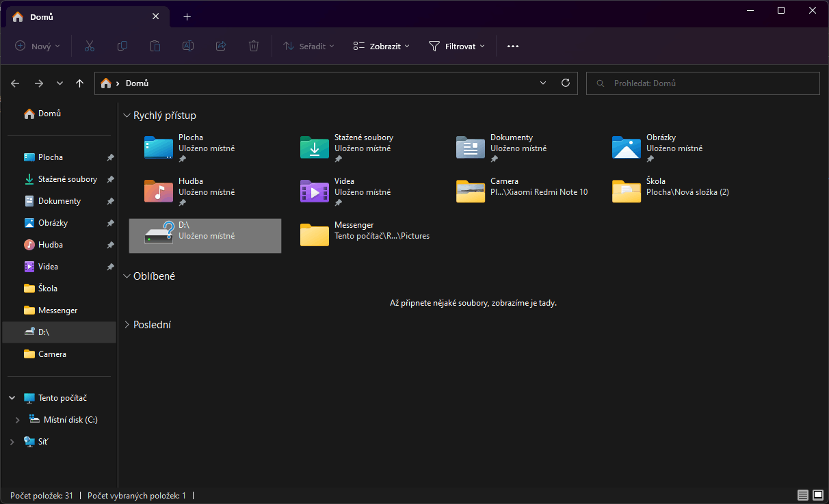Select the Stažené soubory folder tile
This screenshot has height=504, width=829.
coord(360,148)
